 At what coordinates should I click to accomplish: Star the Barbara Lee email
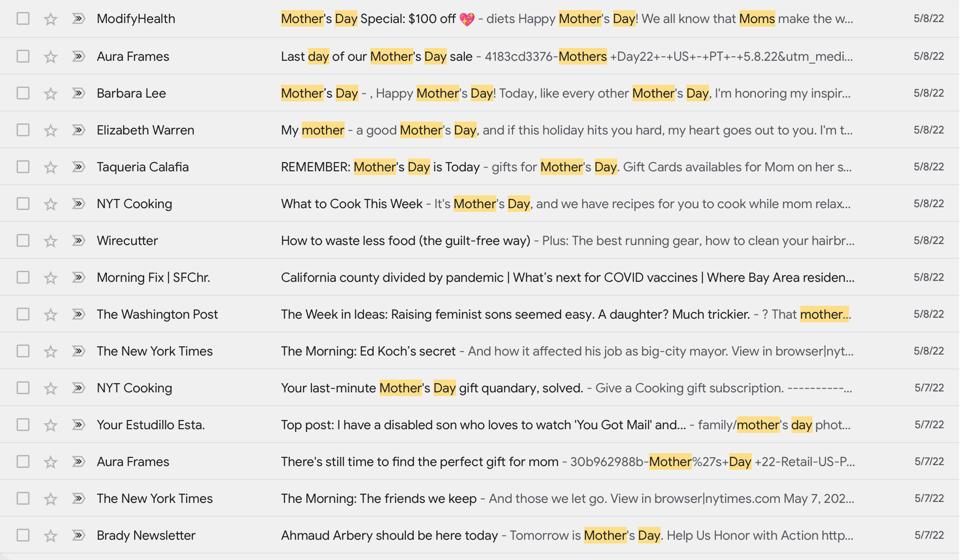pos(51,93)
